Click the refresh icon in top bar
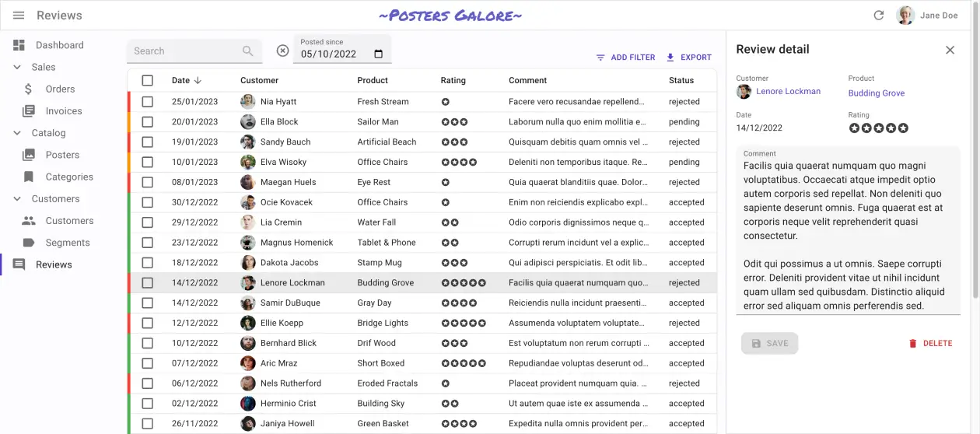The width and height of the screenshot is (980, 434). [879, 16]
